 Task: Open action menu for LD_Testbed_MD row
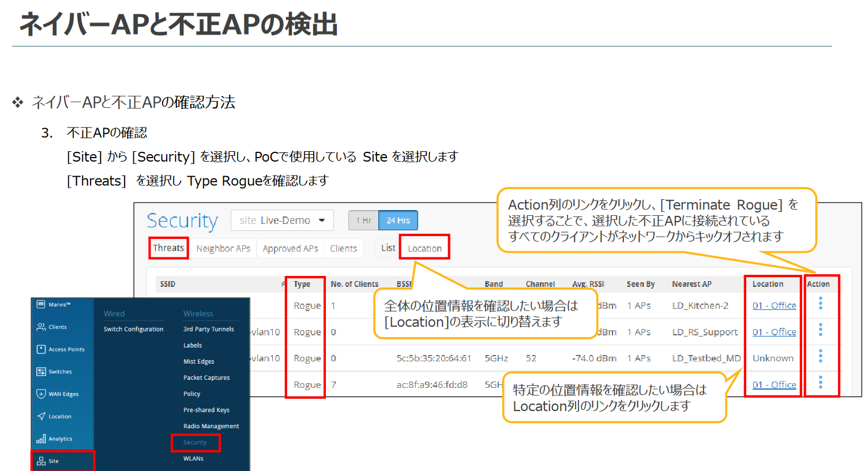[x=820, y=356]
